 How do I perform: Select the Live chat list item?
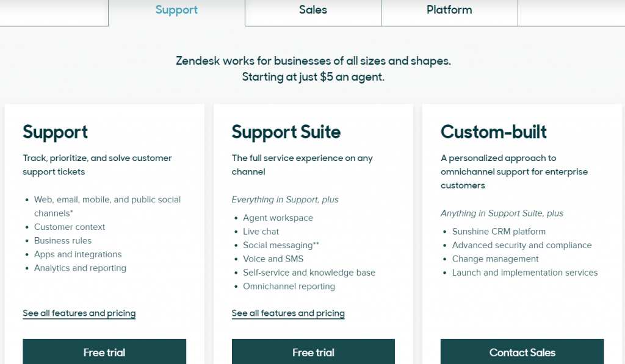261,231
